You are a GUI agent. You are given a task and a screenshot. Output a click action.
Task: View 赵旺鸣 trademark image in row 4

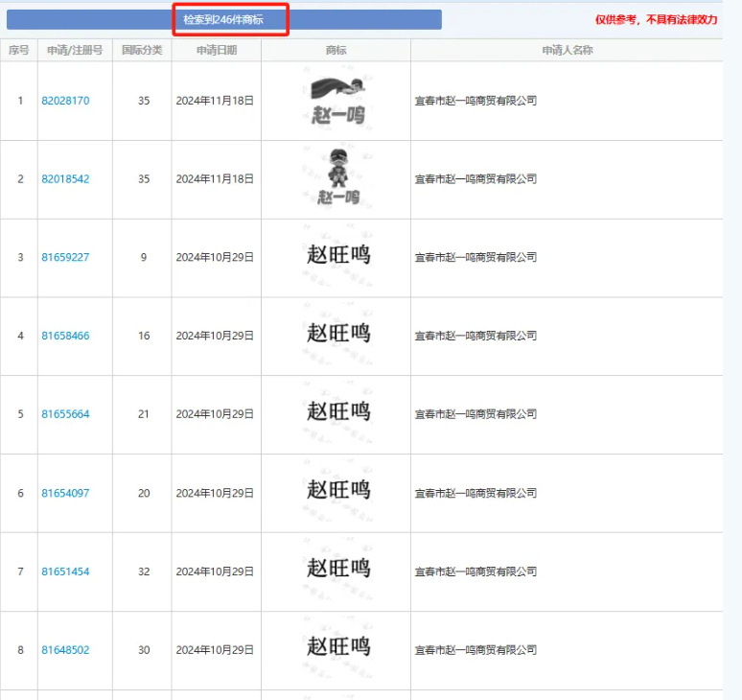point(337,334)
